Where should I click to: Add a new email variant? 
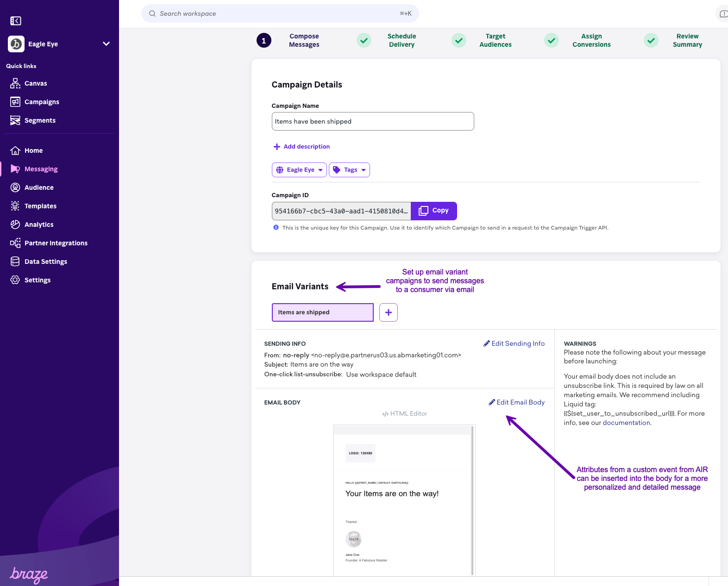(x=389, y=312)
